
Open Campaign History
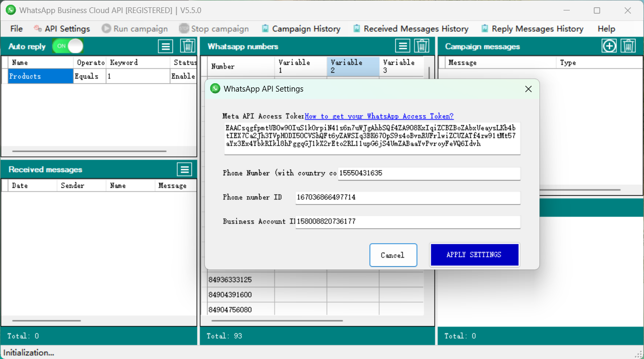tap(301, 29)
